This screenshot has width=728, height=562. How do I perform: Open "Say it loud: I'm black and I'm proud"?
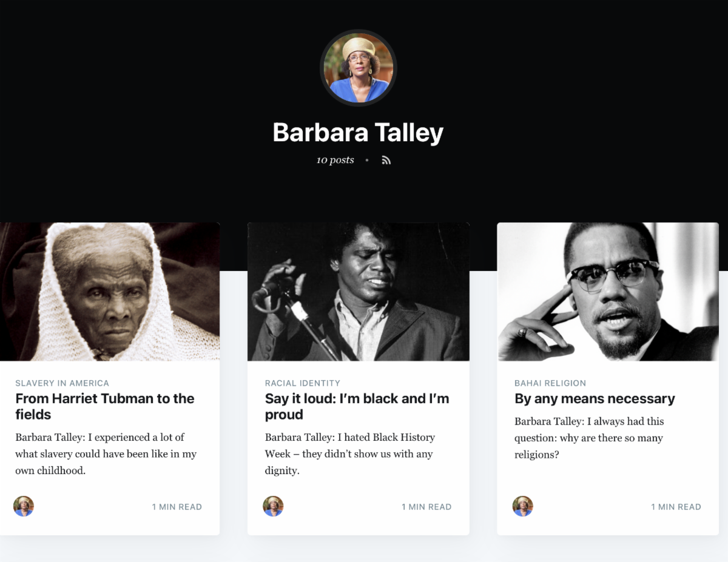click(x=357, y=406)
